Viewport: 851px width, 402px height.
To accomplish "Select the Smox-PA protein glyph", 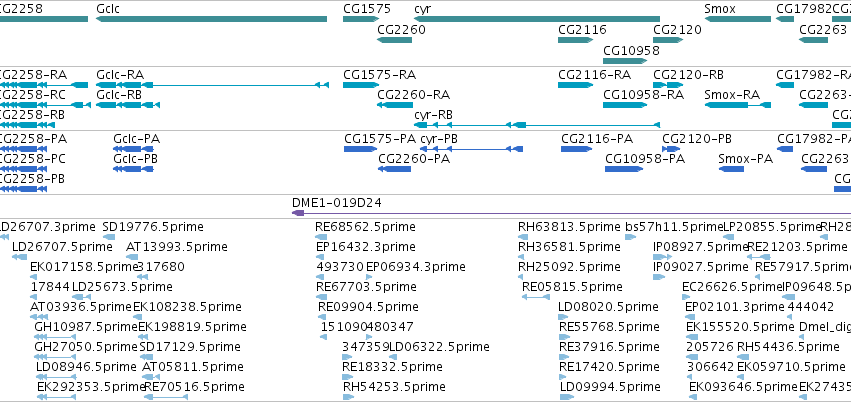I will tap(731, 169).
